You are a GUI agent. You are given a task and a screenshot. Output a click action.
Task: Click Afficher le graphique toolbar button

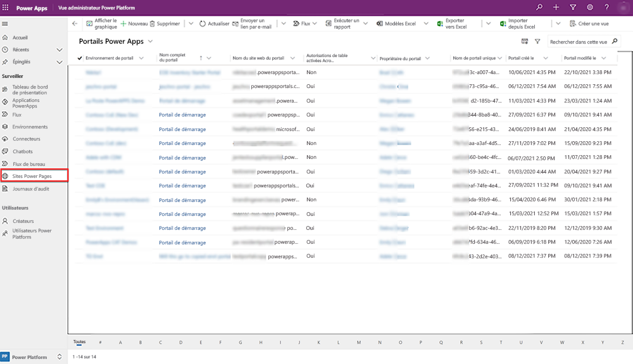coord(101,23)
